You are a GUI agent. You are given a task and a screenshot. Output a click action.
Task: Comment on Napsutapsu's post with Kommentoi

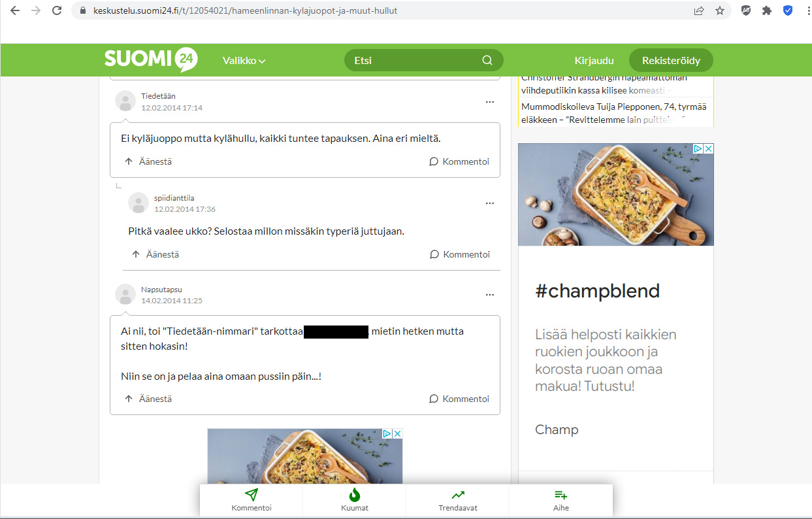pyautogui.click(x=459, y=399)
